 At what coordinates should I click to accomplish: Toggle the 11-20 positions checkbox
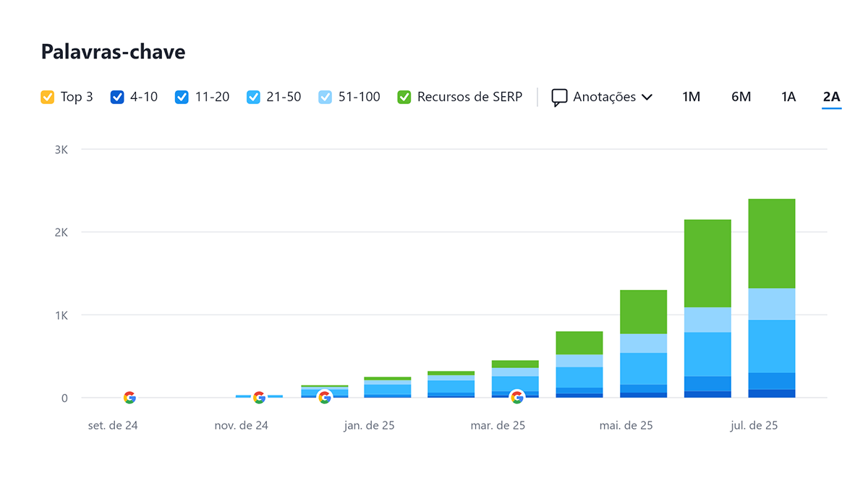pos(182,97)
